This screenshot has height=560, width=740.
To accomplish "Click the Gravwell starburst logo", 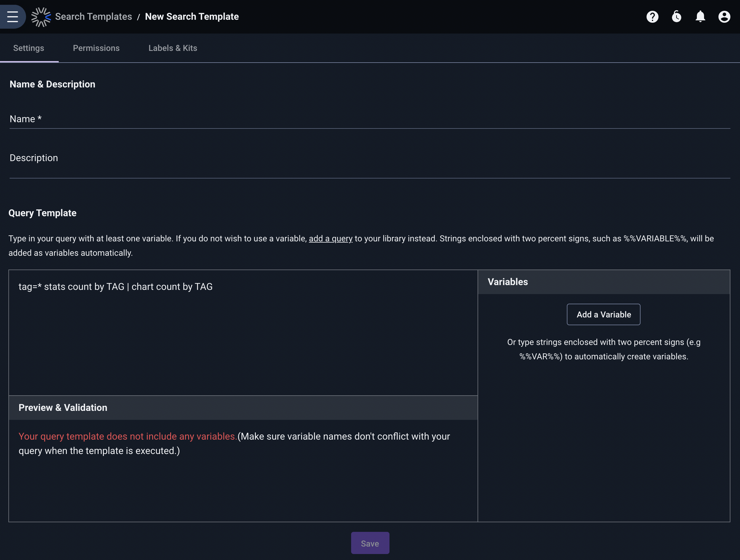I will click(41, 17).
